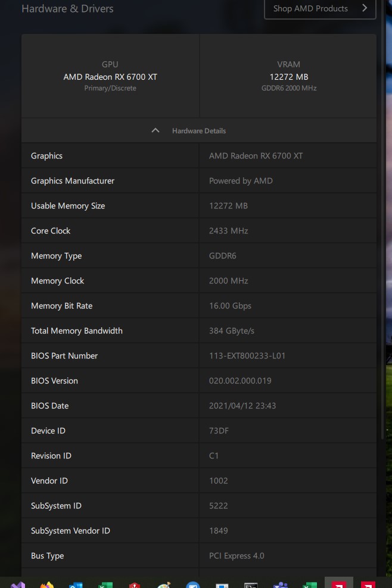The width and height of the screenshot is (392, 588).
Task: Click the Memory Type value GDDR6
Action: (223, 256)
